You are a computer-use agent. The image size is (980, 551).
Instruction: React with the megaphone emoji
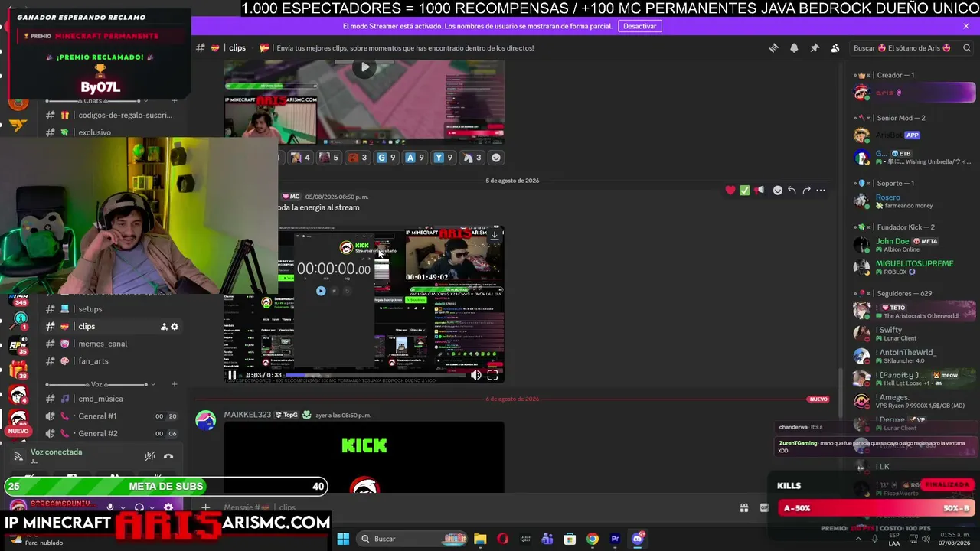click(x=759, y=190)
